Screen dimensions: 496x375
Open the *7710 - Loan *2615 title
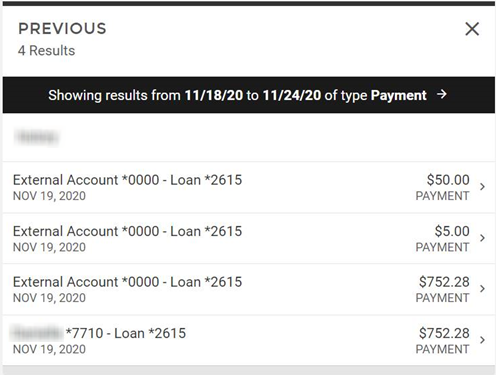click(x=126, y=333)
